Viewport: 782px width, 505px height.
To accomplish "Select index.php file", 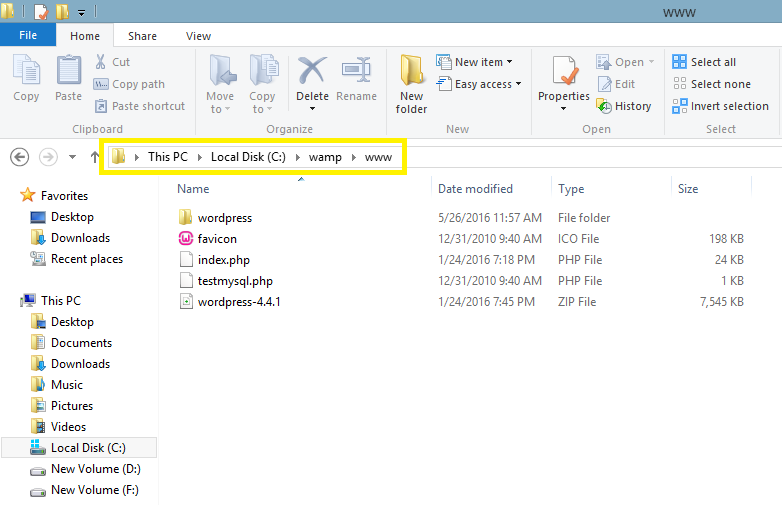I will click(223, 260).
